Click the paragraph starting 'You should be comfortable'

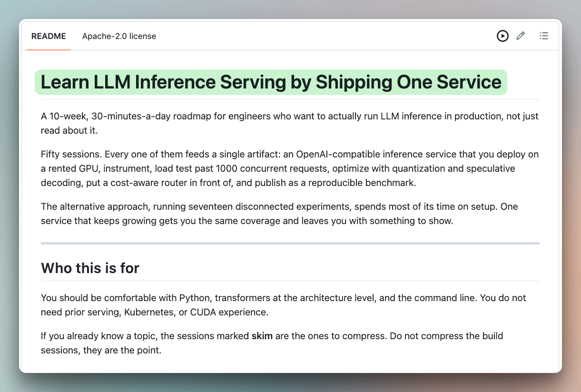(x=284, y=305)
